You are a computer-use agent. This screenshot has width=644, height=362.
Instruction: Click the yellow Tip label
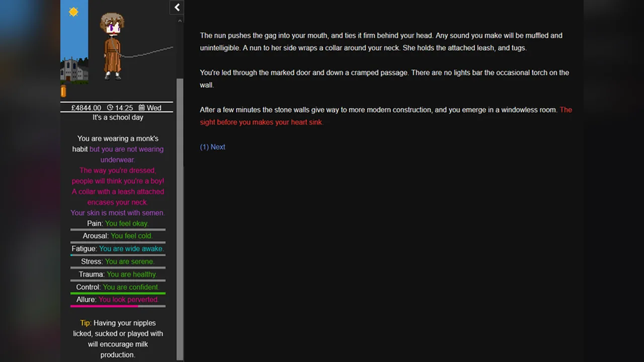pos(85,323)
